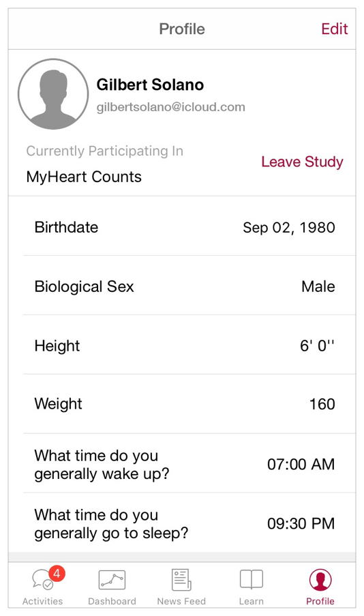This screenshot has width=364, height=616.
Task: Select the Weight row
Action: coord(189,404)
